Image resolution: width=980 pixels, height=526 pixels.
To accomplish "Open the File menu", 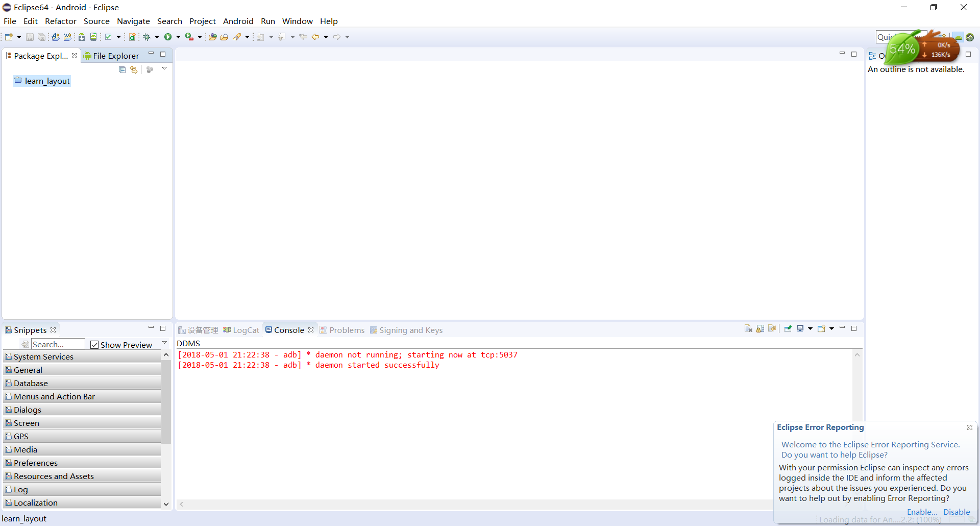I will click(10, 21).
